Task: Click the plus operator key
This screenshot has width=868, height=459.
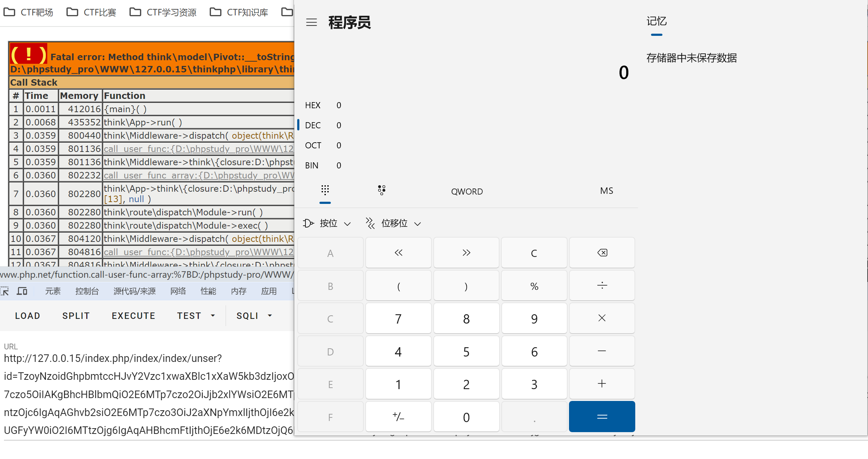Action: click(x=602, y=384)
